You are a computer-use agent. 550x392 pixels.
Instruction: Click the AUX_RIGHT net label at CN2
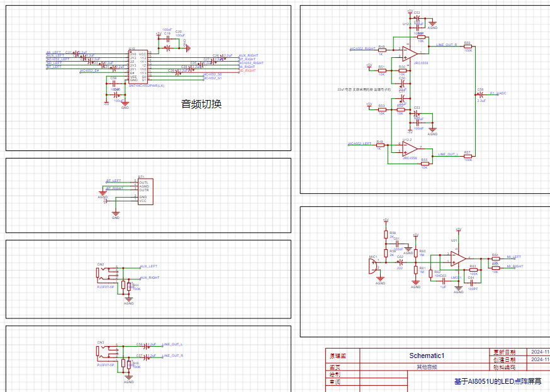pos(150,277)
